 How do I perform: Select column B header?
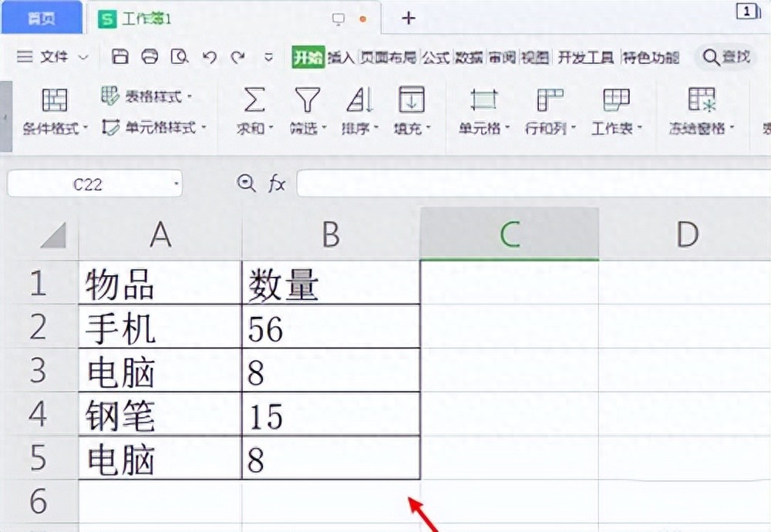(331, 234)
